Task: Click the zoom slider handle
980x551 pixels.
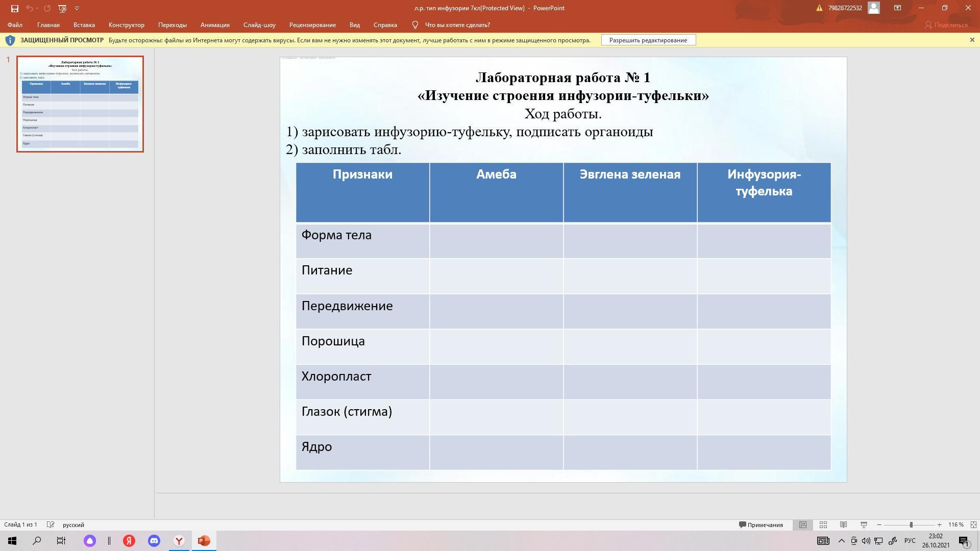Action: pos(911,524)
